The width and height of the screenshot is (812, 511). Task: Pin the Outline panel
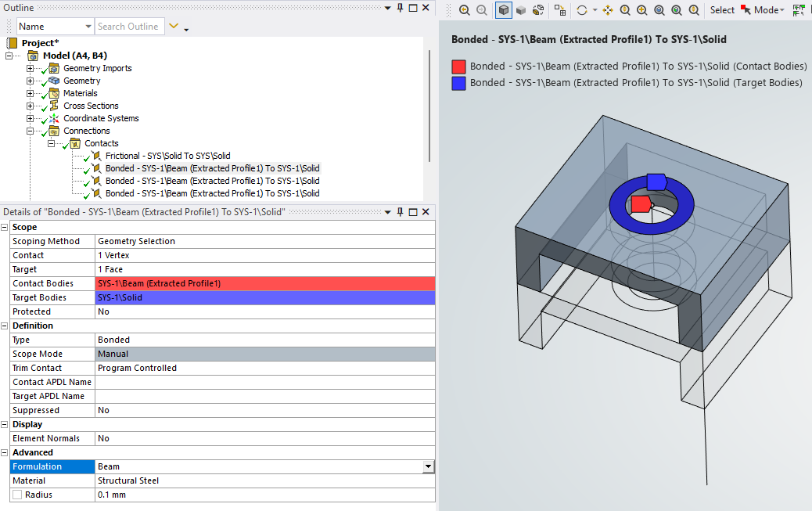(401, 8)
